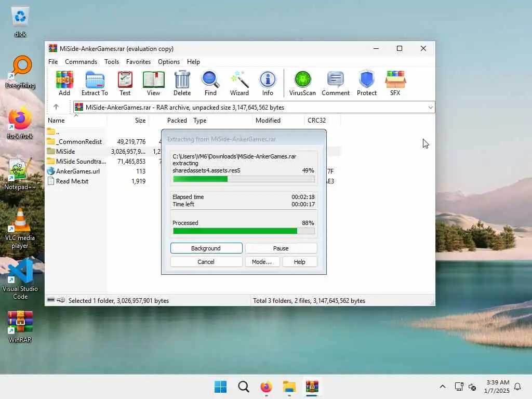Open the WinRAR desktop shortcut
The width and height of the screenshot is (532, 399).
click(20, 327)
